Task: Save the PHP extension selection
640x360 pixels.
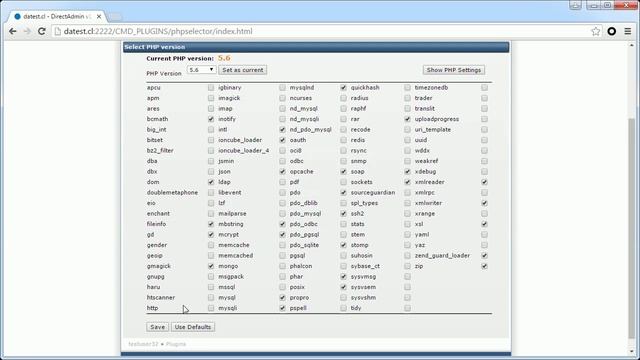Action: coord(157,327)
